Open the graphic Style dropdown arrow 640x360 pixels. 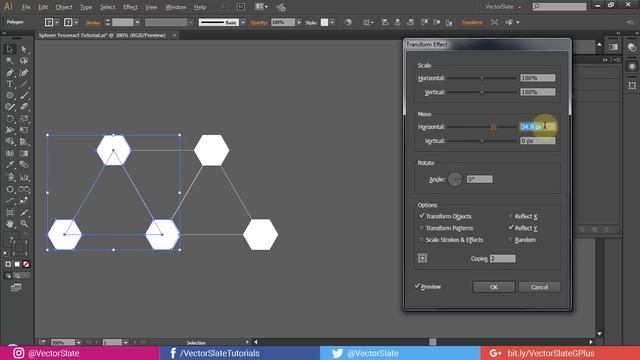(332, 22)
